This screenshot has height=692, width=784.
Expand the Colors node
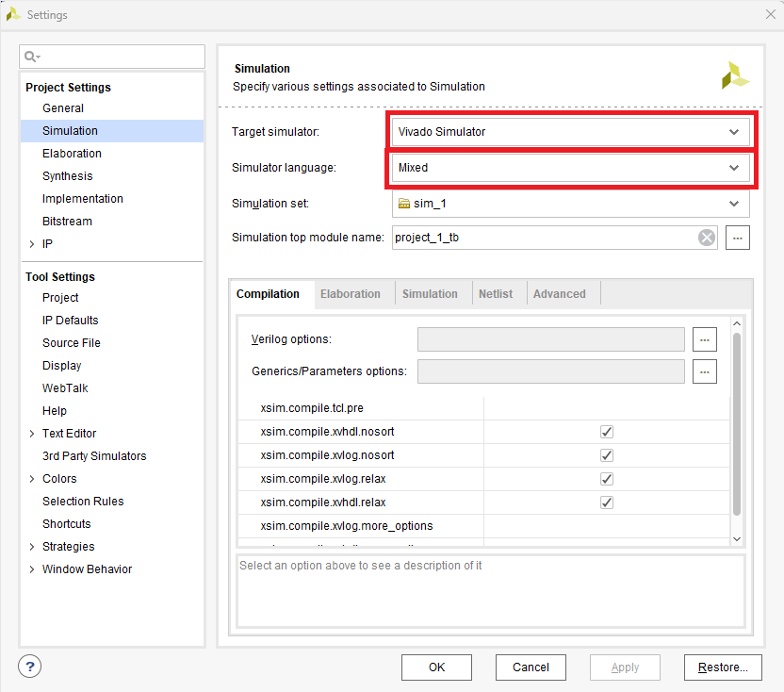coord(32,479)
